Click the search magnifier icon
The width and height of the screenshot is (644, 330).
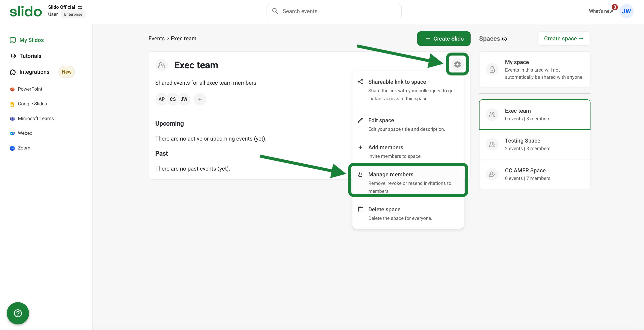coord(275,11)
